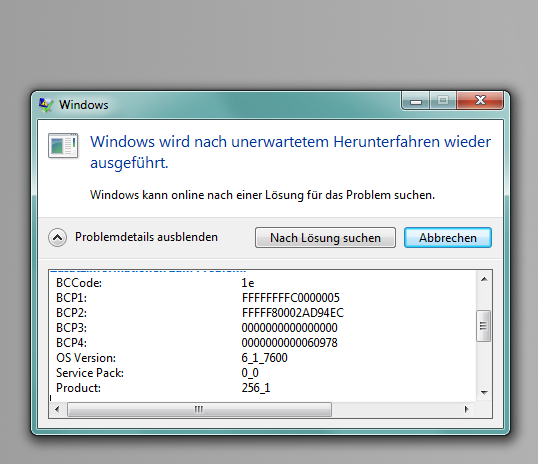Click the 'OS Version:' label
The width and height of the screenshot is (538, 464).
(86, 358)
